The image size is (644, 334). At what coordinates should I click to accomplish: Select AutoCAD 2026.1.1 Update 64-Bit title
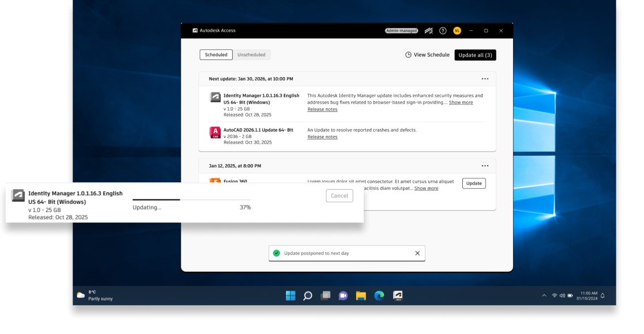click(258, 130)
